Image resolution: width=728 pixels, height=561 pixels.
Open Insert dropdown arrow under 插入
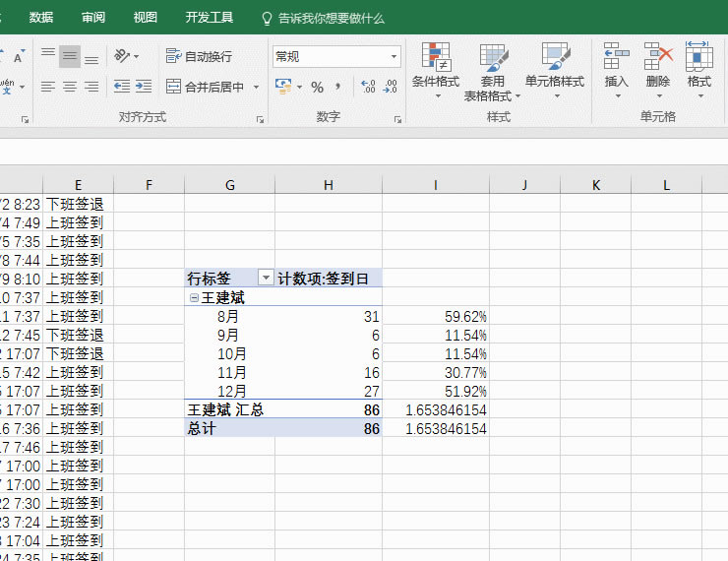click(x=618, y=96)
